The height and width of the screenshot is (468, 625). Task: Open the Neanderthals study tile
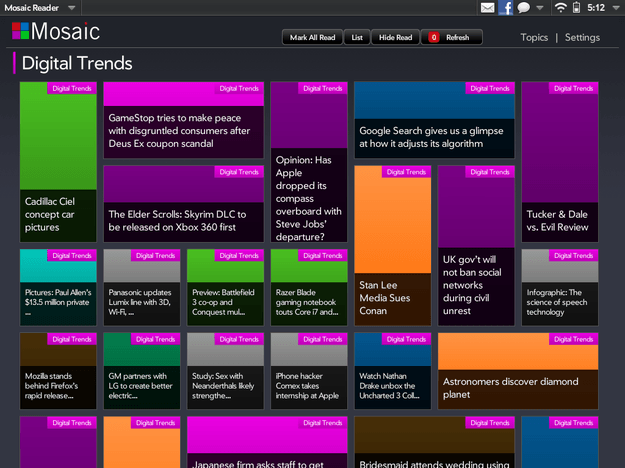[225, 371]
